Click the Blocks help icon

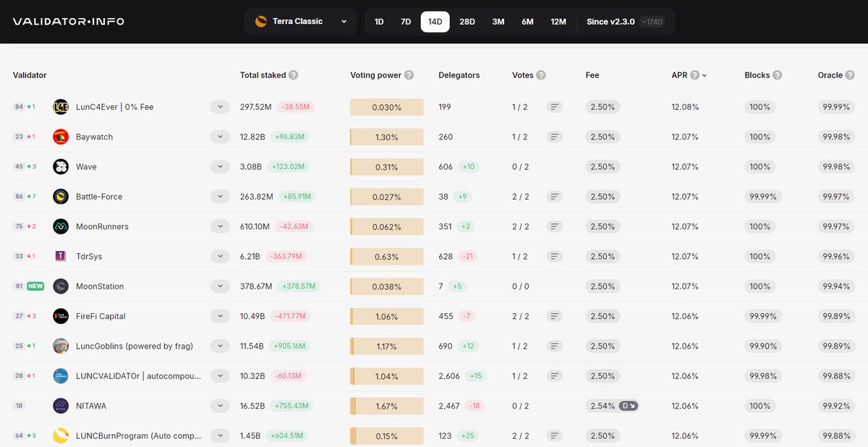[x=777, y=75]
